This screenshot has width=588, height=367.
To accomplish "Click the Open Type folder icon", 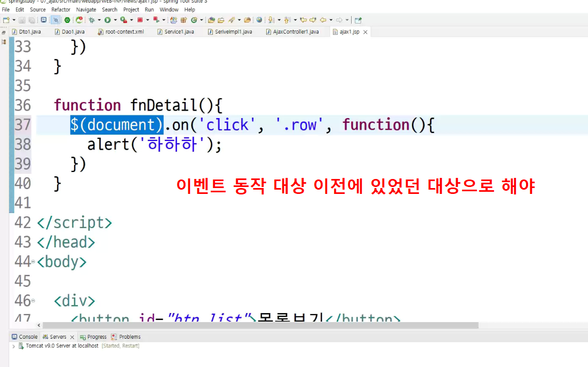I will point(211,20).
